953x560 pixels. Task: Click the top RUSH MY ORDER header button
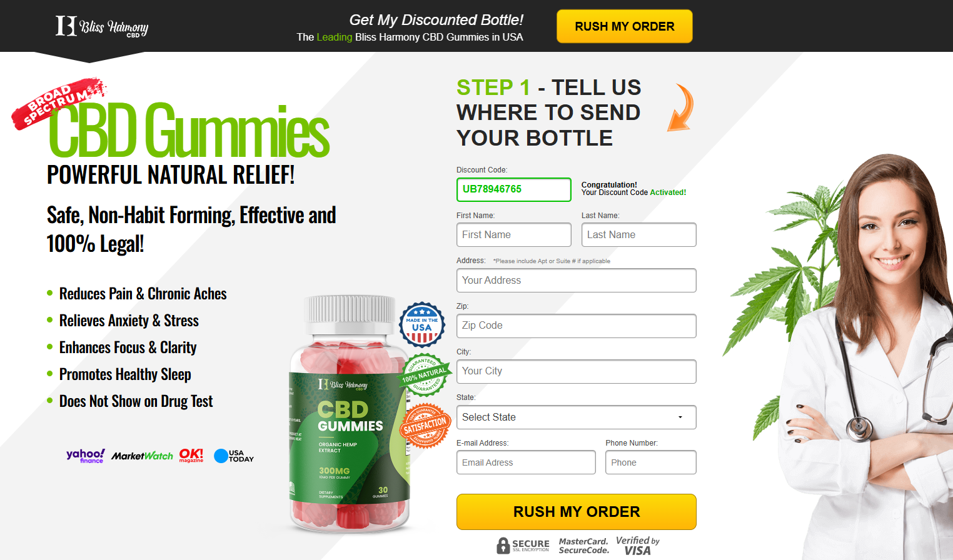click(x=624, y=26)
